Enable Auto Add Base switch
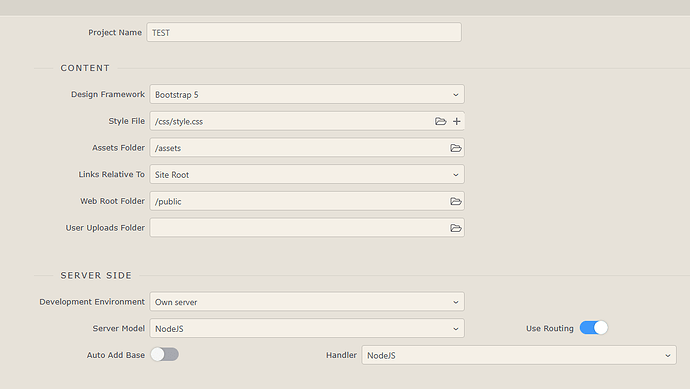This screenshot has width=690, height=389. tap(165, 354)
